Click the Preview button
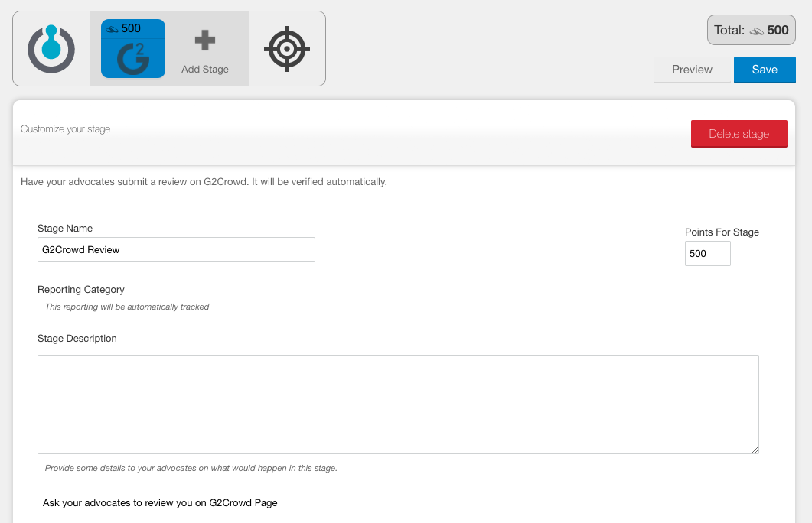Image resolution: width=812 pixels, height=523 pixels. pyautogui.click(x=692, y=70)
